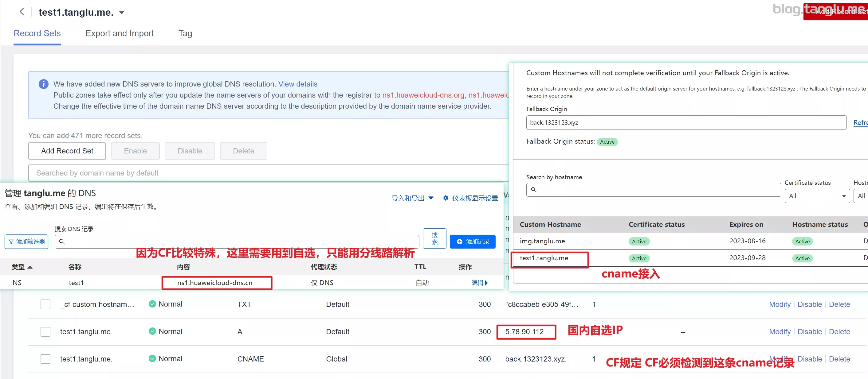The width and height of the screenshot is (868, 379).
Task: Open the View details link
Action: (x=297, y=84)
